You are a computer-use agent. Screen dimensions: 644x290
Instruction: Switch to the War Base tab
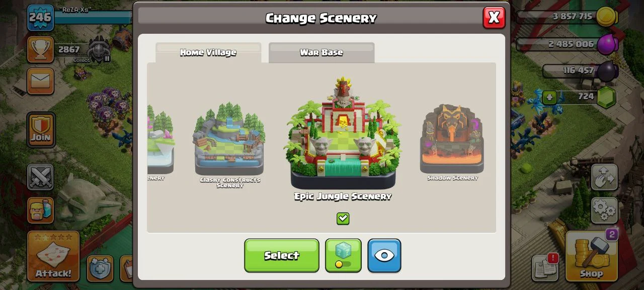[x=321, y=52]
